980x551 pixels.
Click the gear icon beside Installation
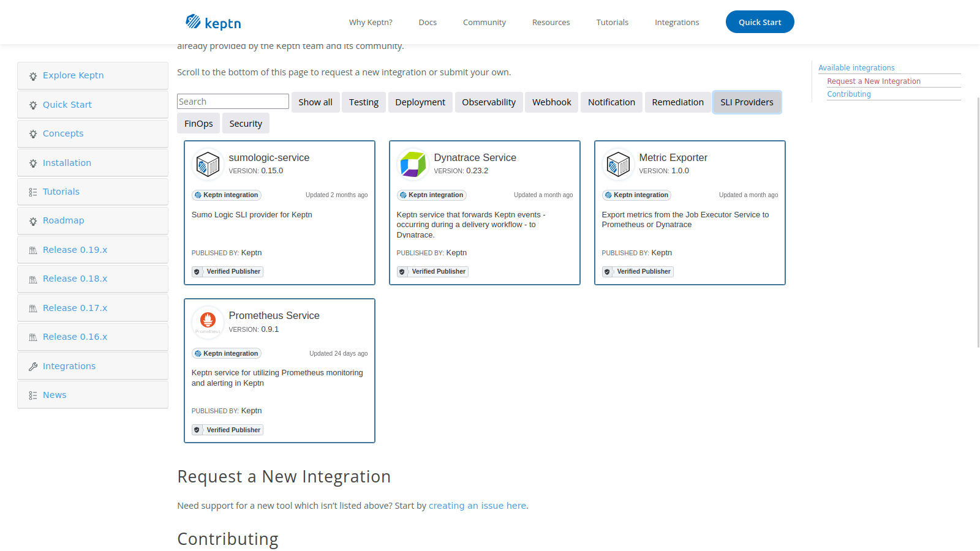(x=33, y=163)
